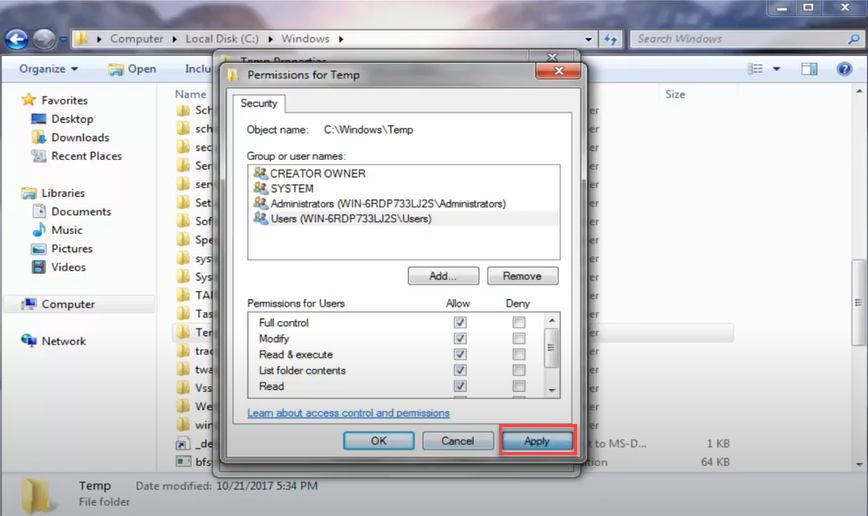This screenshot has width=868, height=516.
Task: Click Explorer file list scroll up arrow
Action: [860, 91]
